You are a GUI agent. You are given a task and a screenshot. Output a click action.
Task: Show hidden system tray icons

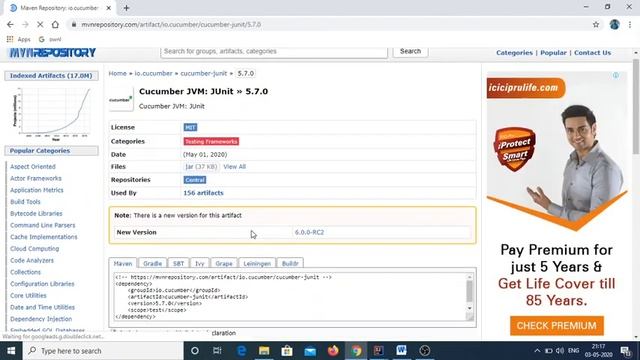(x=537, y=351)
